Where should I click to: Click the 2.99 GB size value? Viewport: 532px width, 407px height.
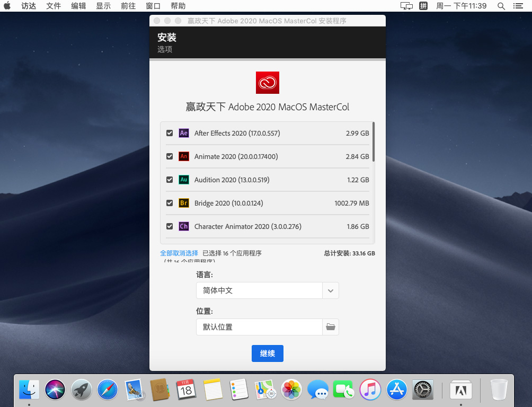[358, 133]
